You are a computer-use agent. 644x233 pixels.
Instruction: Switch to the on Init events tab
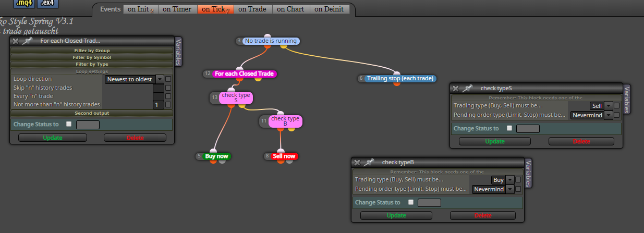tap(141, 9)
